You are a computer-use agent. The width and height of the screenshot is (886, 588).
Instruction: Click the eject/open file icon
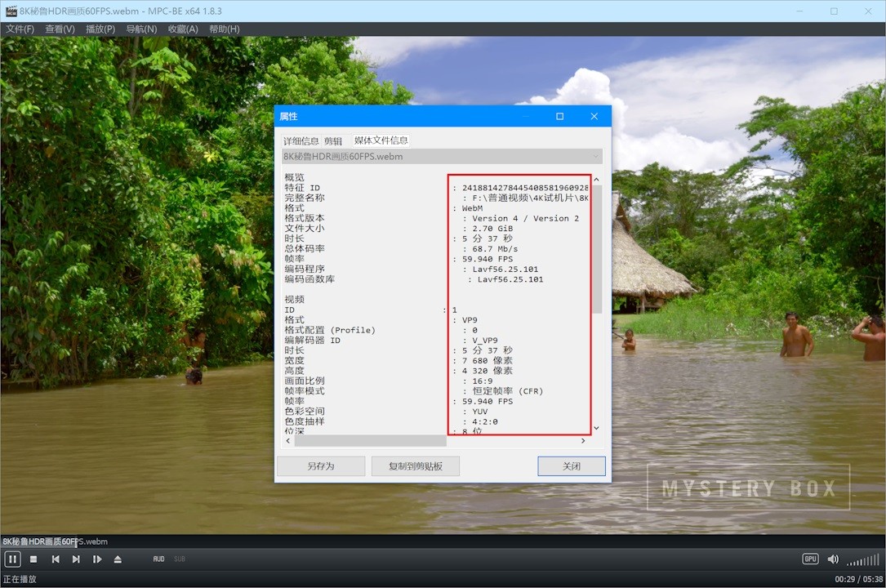coord(118,559)
